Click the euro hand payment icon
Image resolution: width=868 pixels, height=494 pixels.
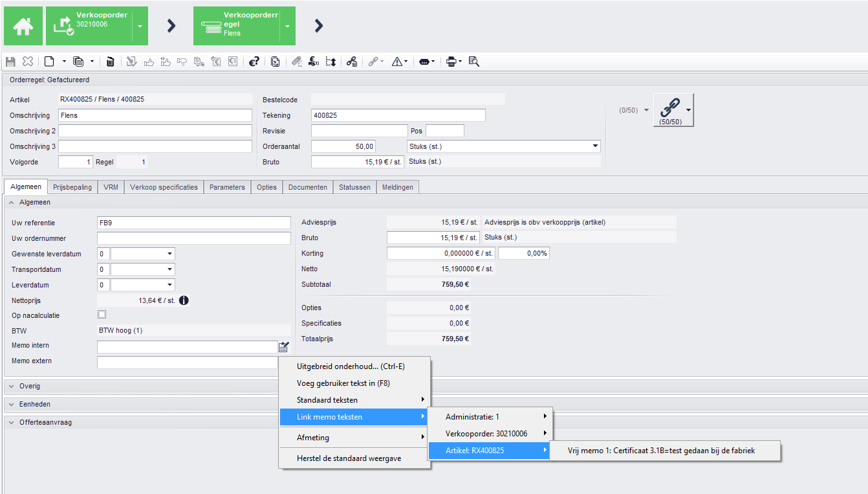coord(314,62)
